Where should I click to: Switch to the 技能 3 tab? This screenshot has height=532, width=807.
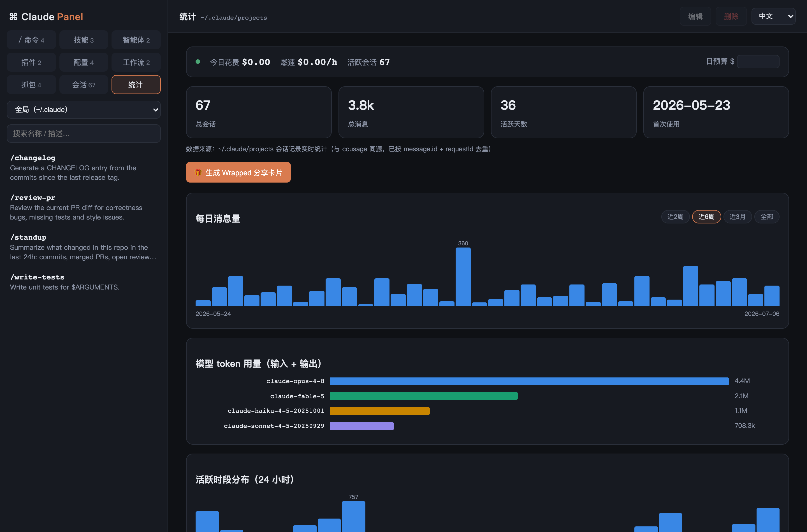[84, 40]
